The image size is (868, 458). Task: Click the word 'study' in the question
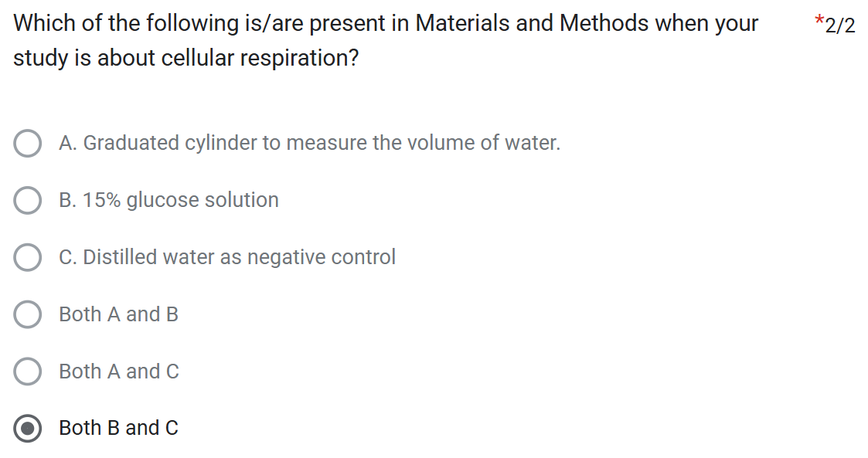point(41,59)
